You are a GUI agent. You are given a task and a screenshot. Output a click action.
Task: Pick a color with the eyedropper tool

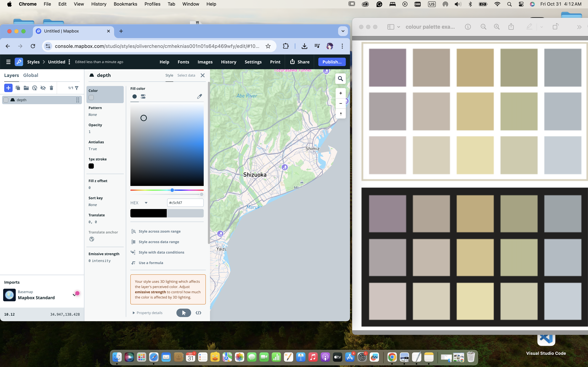click(x=199, y=97)
